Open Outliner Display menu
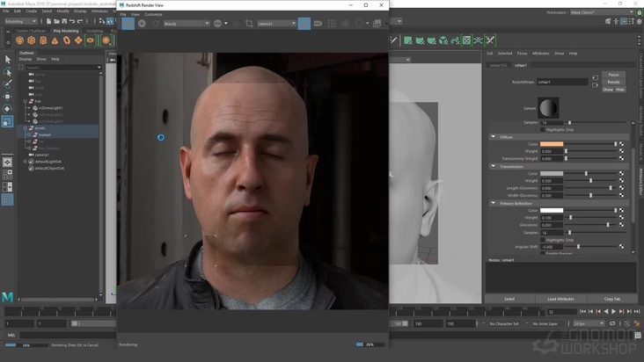The height and width of the screenshot is (362, 644). tap(26, 59)
